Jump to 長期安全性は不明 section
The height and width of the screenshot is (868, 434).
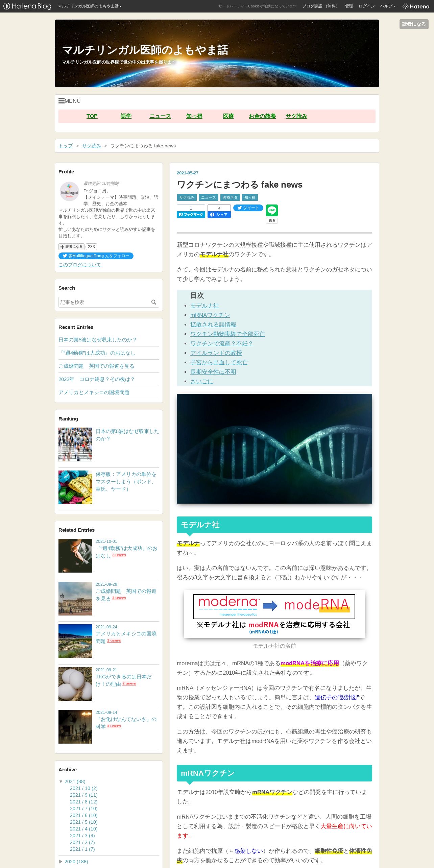[213, 372]
